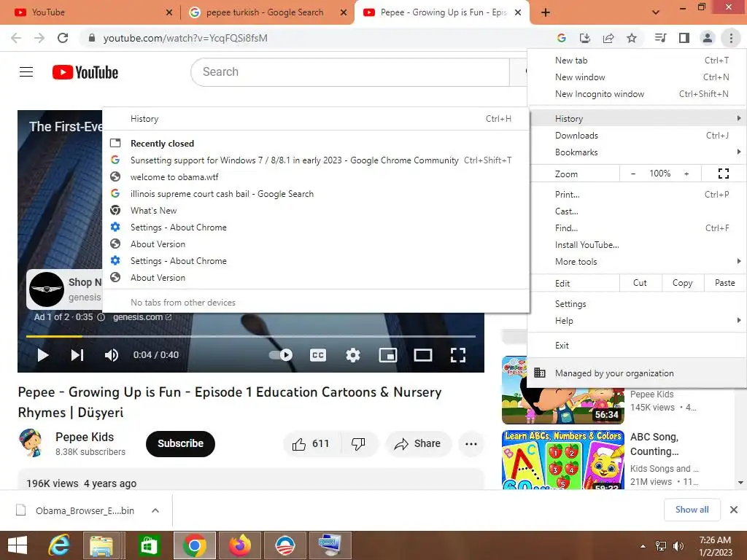The width and height of the screenshot is (747, 560).
Task: Open the Pepee Kids channel avatar
Action: [x=31, y=443]
